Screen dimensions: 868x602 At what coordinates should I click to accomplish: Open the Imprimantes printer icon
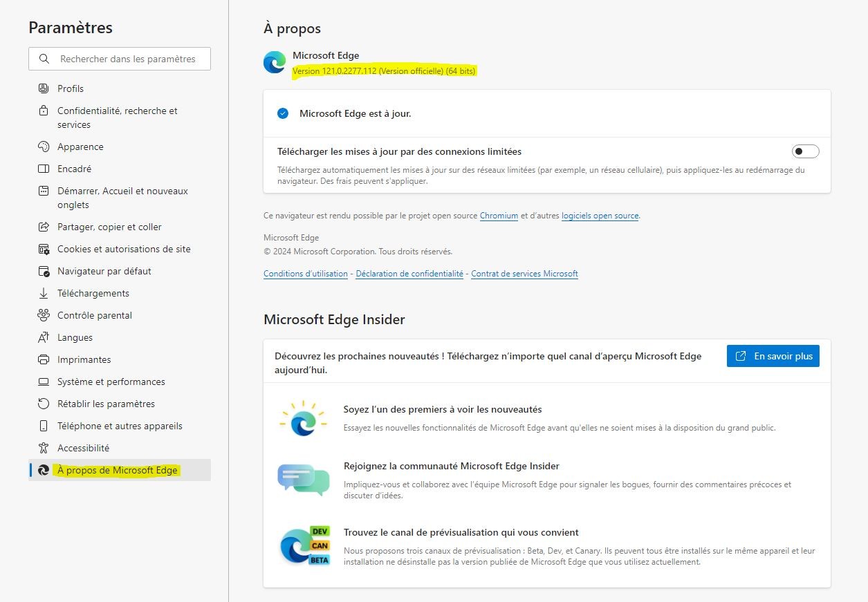click(44, 359)
